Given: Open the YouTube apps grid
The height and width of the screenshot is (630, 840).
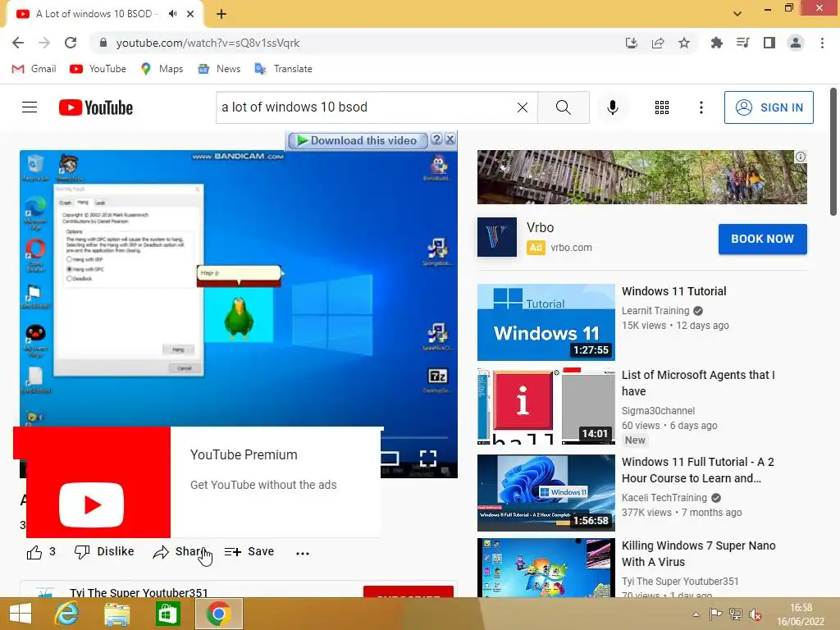Looking at the screenshot, I should (x=662, y=107).
